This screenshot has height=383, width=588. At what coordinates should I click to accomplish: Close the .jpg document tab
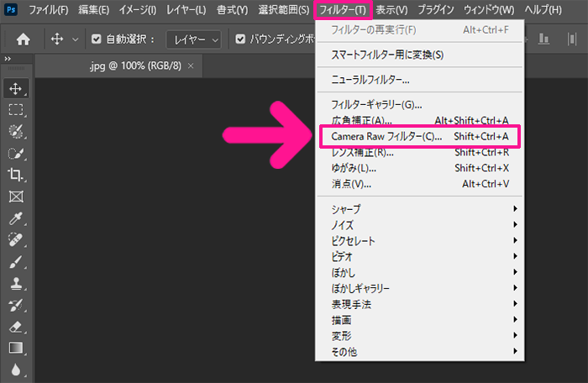click(x=191, y=66)
